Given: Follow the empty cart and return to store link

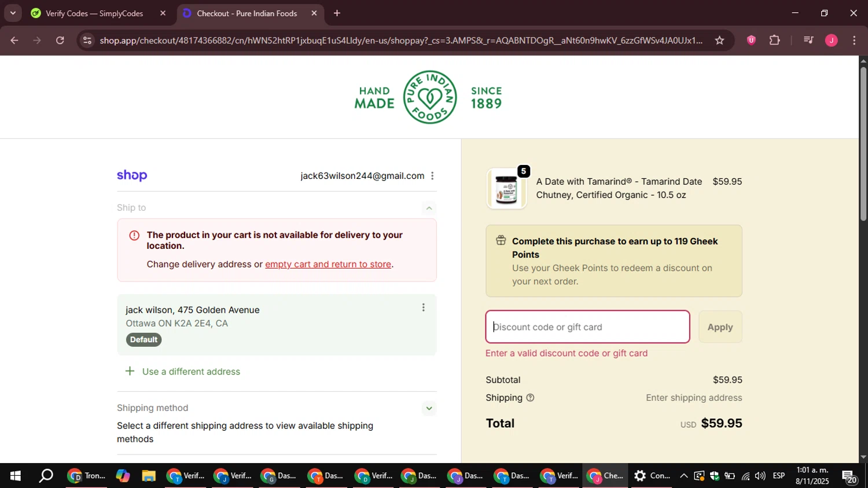Looking at the screenshot, I should 328,264.
